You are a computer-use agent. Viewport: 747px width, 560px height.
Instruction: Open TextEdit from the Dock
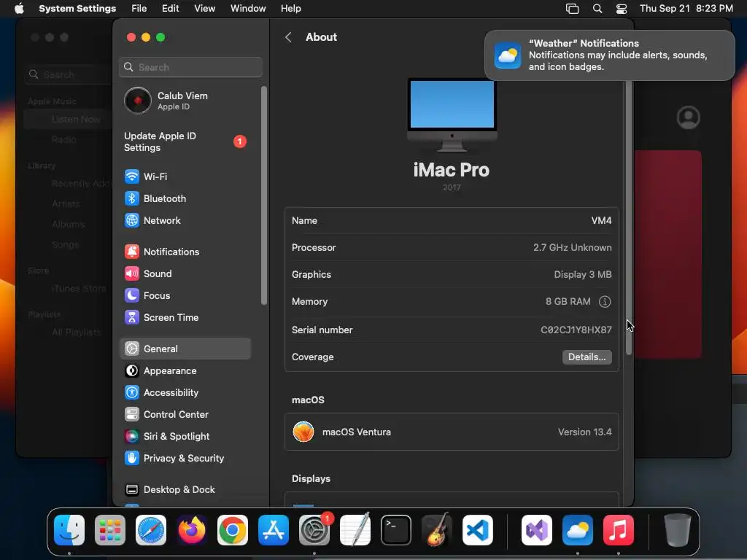(x=355, y=530)
